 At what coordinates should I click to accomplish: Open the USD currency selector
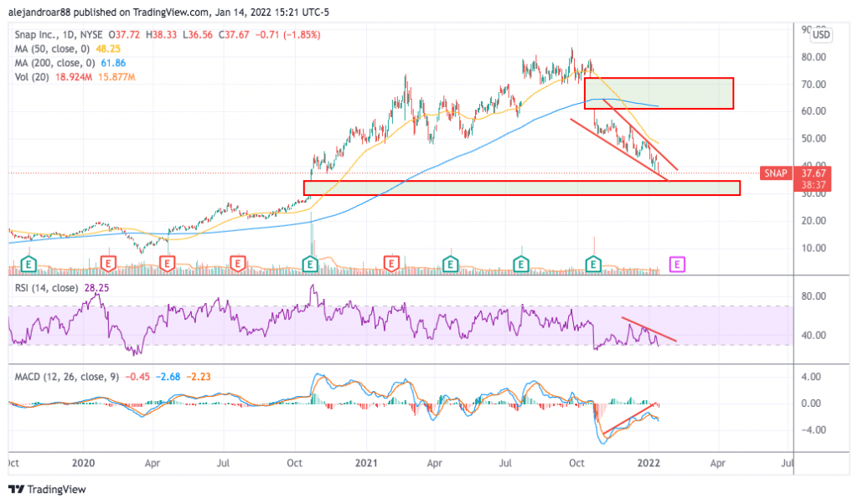click(821, 34)
